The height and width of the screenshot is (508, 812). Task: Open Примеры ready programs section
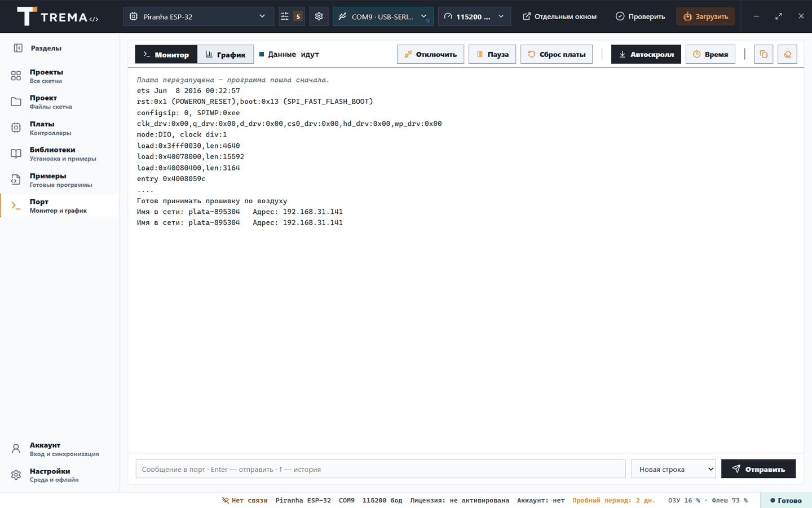click(x=60, y=179)
